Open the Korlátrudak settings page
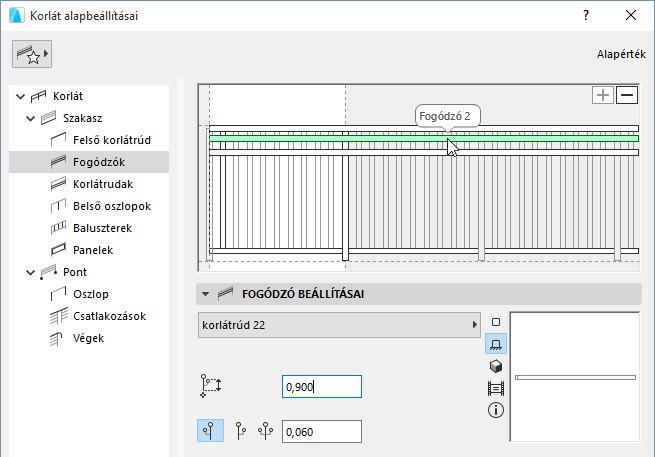Viewport: 655px width, 457px height. (x=89, y=184)
